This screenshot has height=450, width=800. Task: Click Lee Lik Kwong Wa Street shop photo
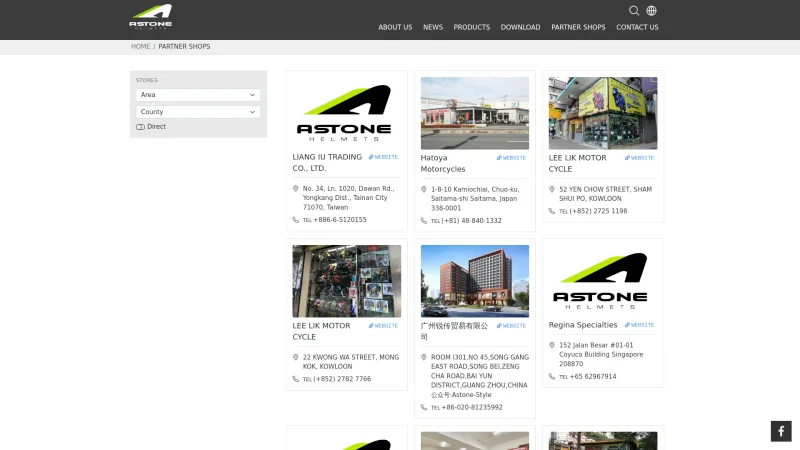346,281
